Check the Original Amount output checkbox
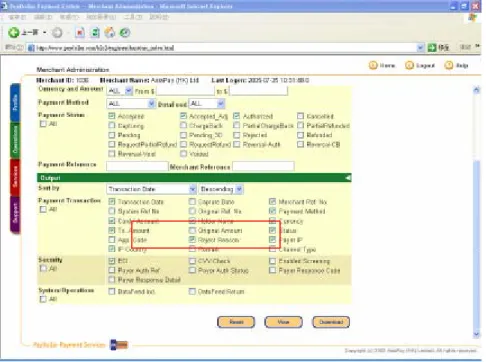 (x=192, y=230)
